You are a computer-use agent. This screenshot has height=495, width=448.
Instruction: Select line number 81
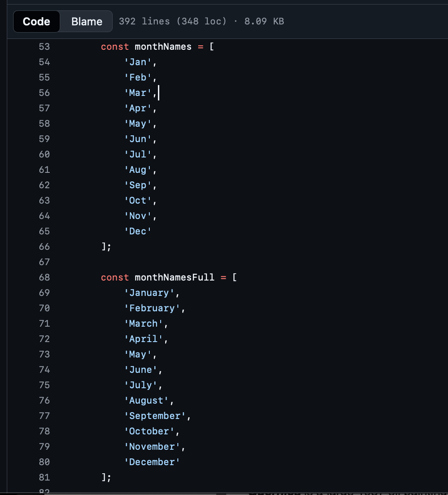[44, 477]
